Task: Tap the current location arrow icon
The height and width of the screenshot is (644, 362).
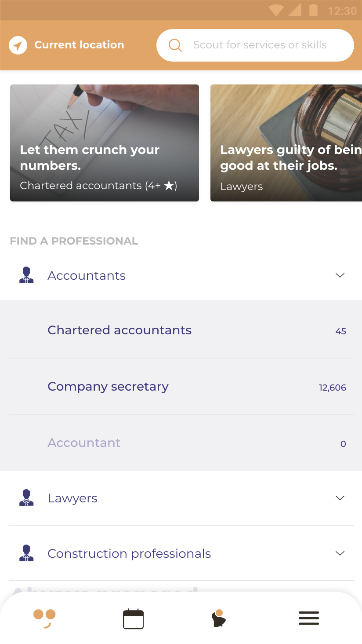Action: tap(18, 45)
